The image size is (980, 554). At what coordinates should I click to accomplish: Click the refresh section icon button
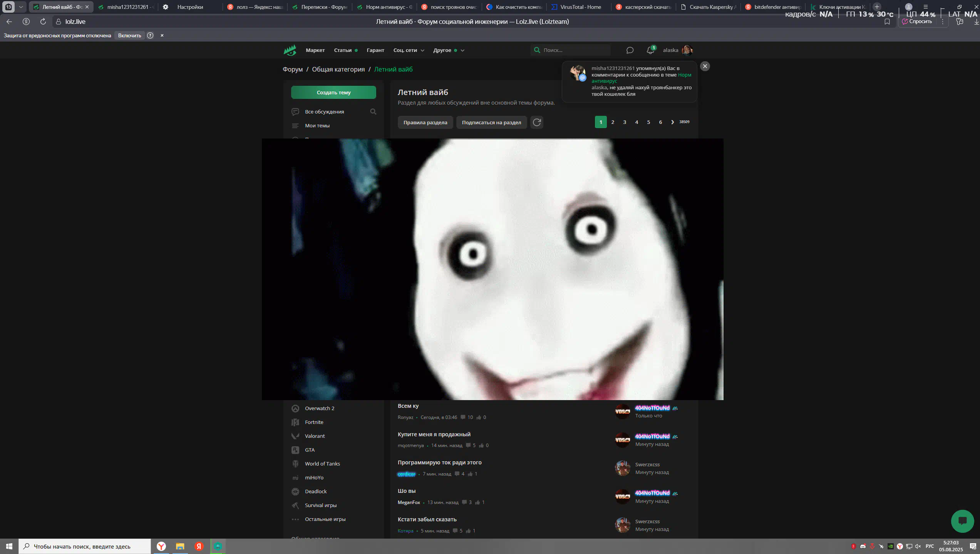[x=537, y=122]
